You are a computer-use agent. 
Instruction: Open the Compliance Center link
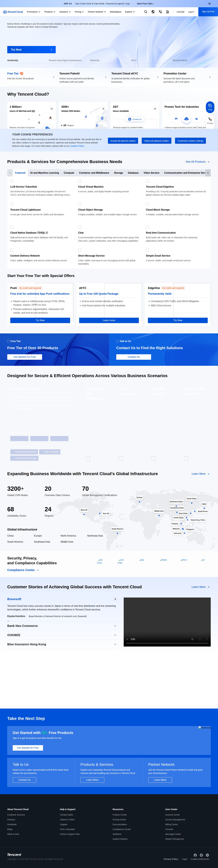click(23, 570)
